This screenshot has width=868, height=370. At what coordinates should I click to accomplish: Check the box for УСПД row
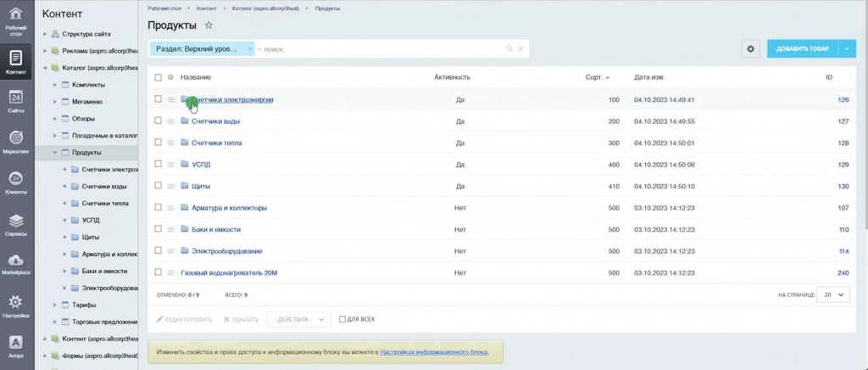158,164
